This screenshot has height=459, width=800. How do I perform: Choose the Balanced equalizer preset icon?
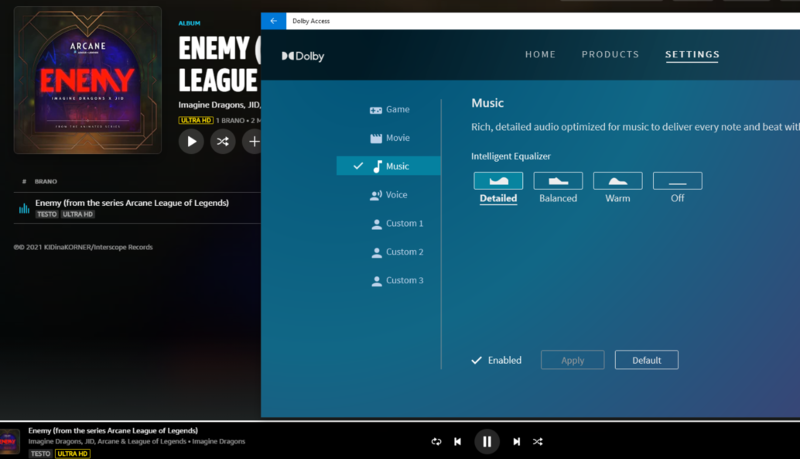pos(558,181)
